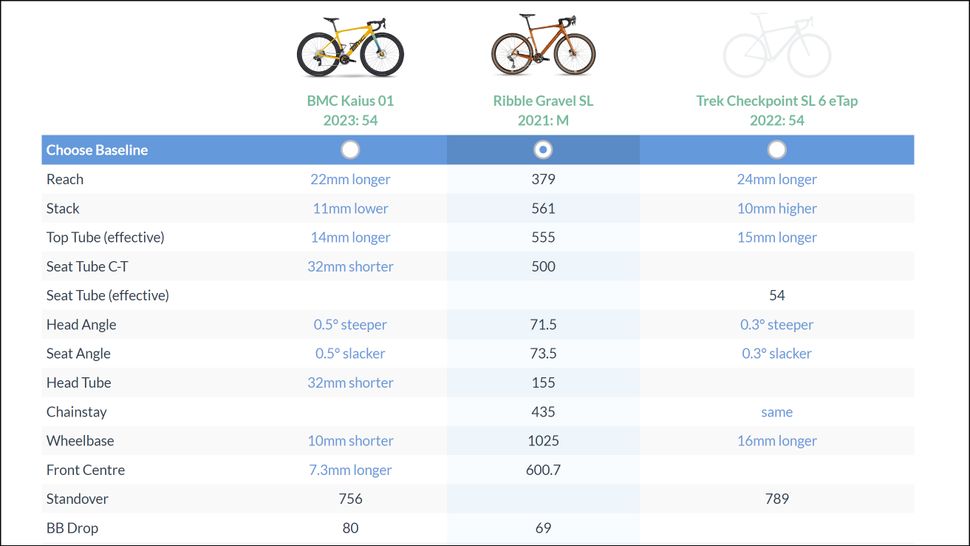Image resolution: width=970 pixels, height=546 pixels.
Task: Click the 10mm higher stack value
Action: (x=777, y=208)
